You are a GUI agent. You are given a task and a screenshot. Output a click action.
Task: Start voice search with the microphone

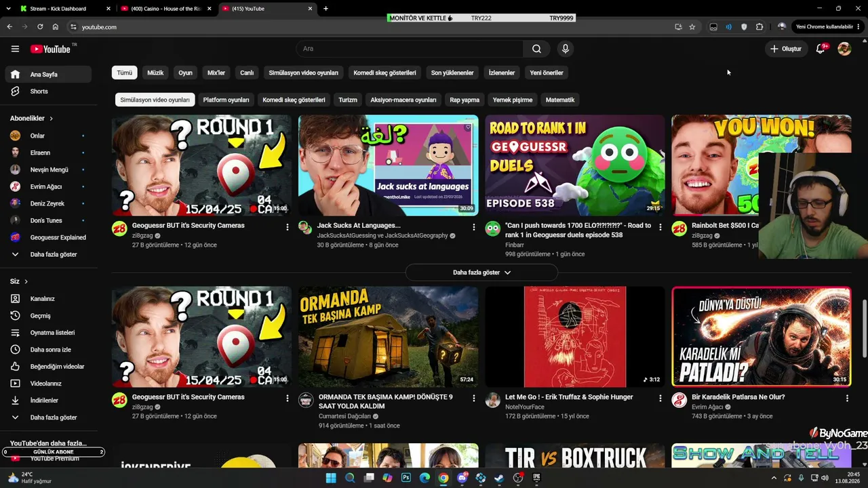pyautogui.click(x=565, y=49)
